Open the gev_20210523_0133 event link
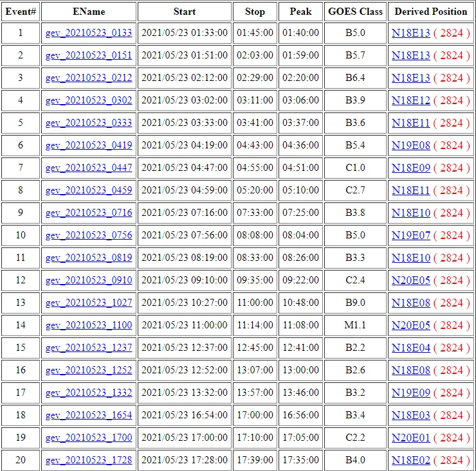476x471 pixels. 89,33
